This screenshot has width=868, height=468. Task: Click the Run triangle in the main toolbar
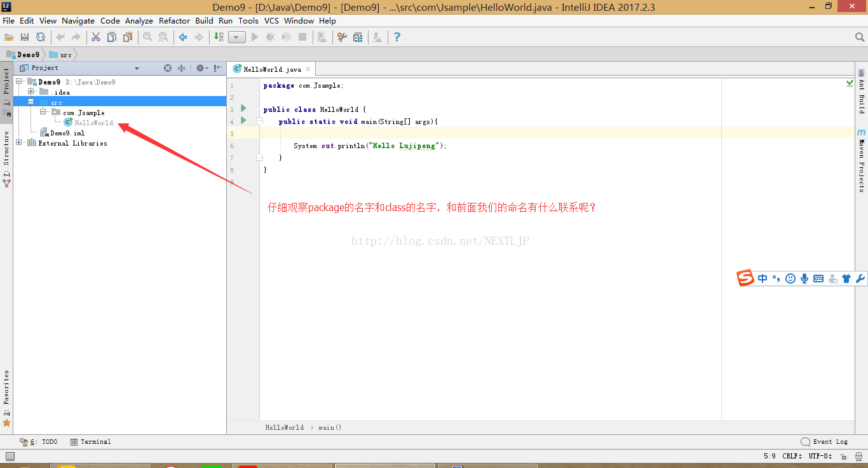click(x=255, y=37)
